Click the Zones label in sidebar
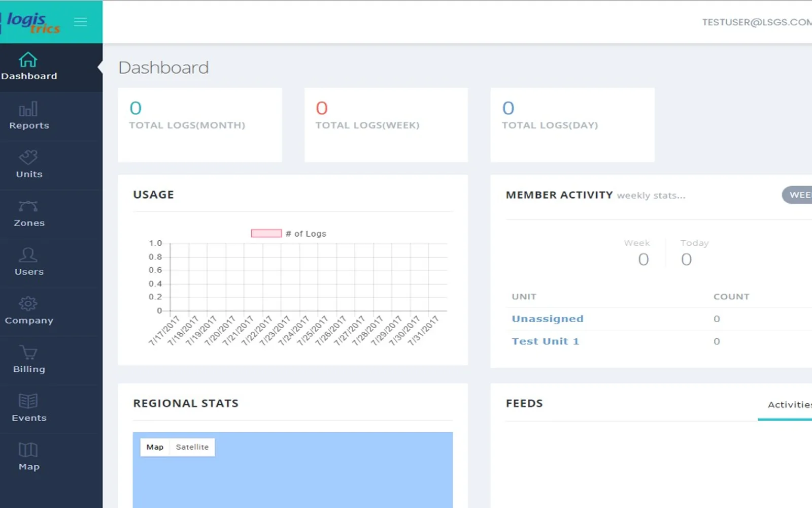The width and height of the screenshot is (812, 508). coord(29,223)
